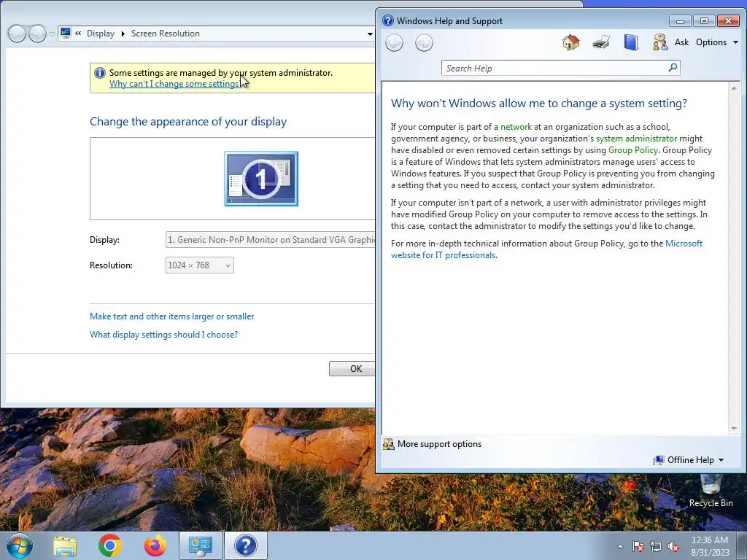Minimize the Windows Help and Support window
The image size is (747, 560).
(x=680, y=20)
